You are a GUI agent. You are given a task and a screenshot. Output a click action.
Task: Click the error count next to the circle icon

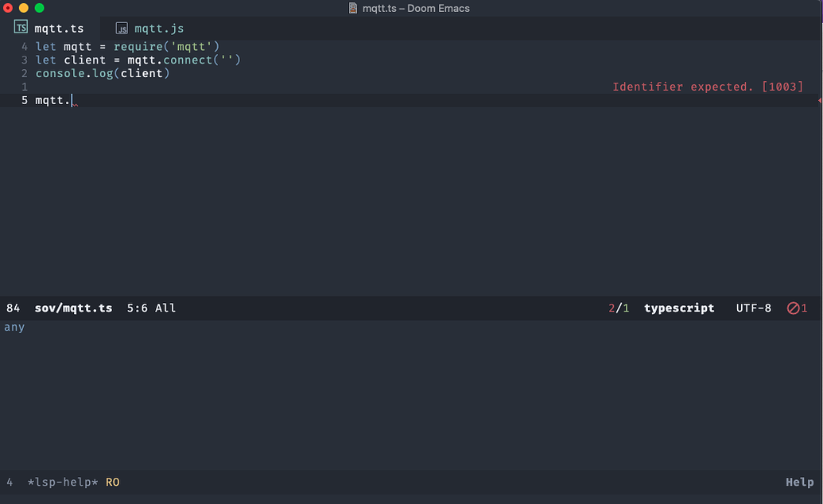tap(803, 308)
